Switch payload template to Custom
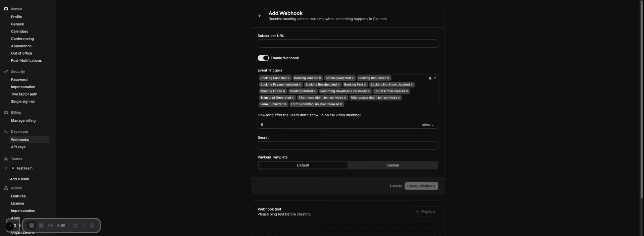Image resolution: width=644 pixels, height=236 pixels. tap(392, 165)
